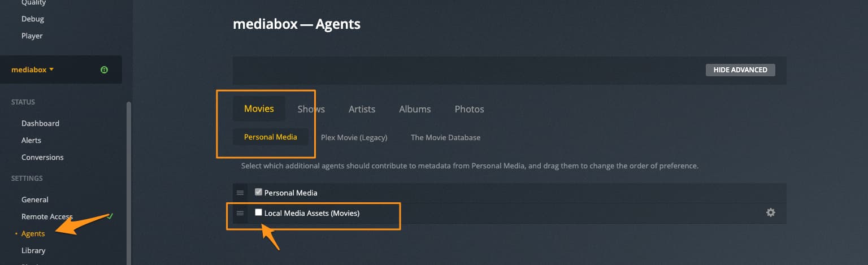Switch to the Shows tab
Screen dimensions: 868x265
[311, 109]
